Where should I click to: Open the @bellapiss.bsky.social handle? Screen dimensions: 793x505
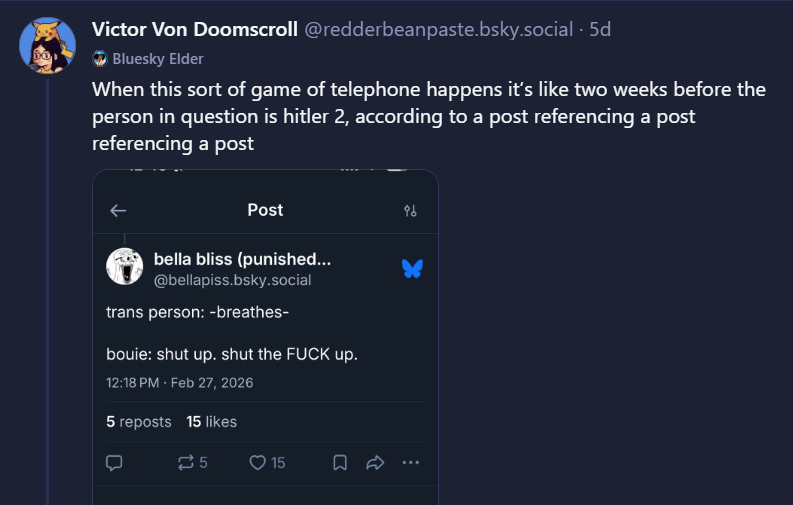pyautogui.click(x=232, y=280)
